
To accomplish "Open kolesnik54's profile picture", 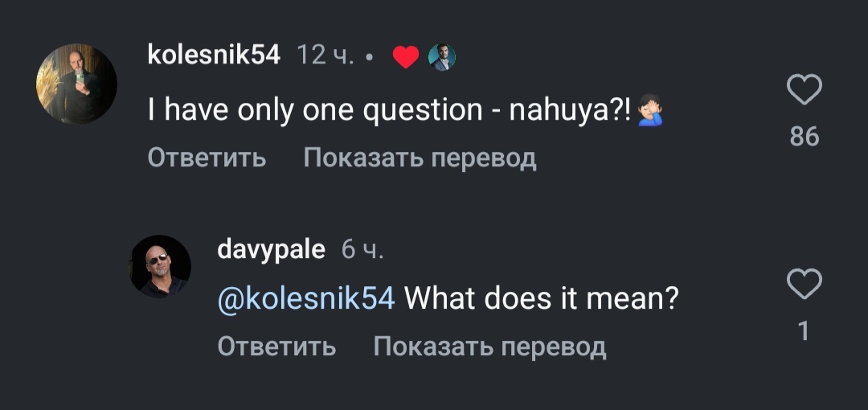I will [77, 84].
